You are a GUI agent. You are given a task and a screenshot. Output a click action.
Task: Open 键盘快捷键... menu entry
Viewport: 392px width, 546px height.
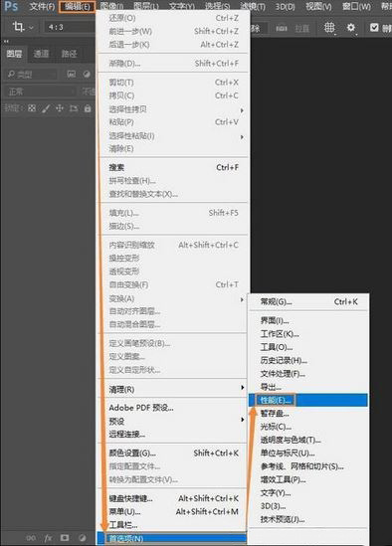(173, 498)
